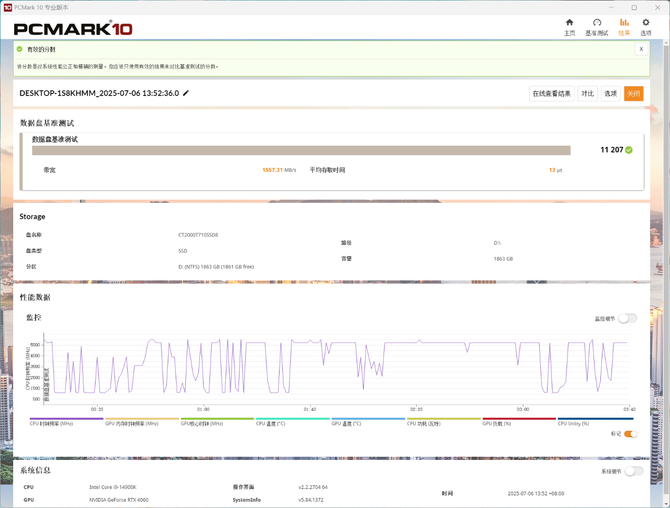Click partition text D: (NTFS) 1863 GB

pos(216,267)
